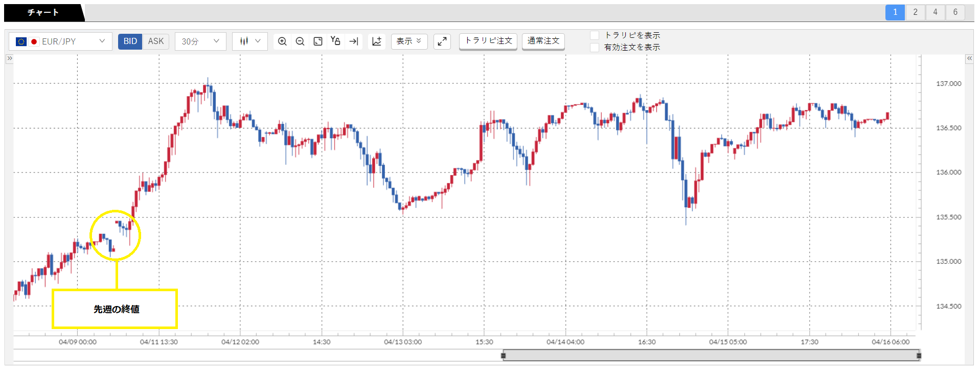Click 04/12 02:00 time axis label
The width and height of the screenshot is (980, 370).
coord(240,342)
